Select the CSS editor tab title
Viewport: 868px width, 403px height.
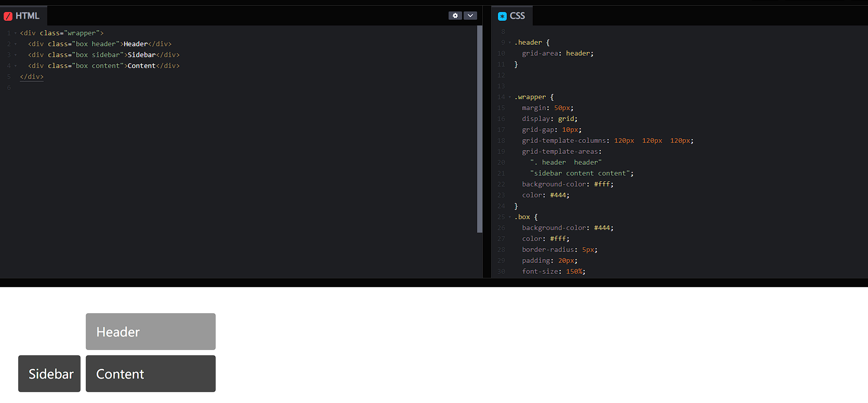click(x=517, y=16)
